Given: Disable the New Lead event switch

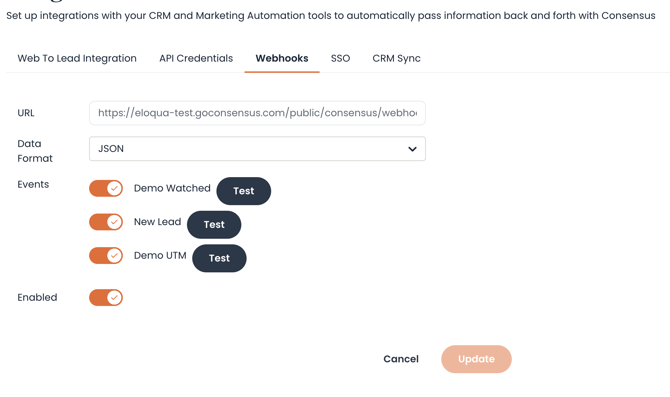Looking at the screenshot, I should [x=106, y=222].
